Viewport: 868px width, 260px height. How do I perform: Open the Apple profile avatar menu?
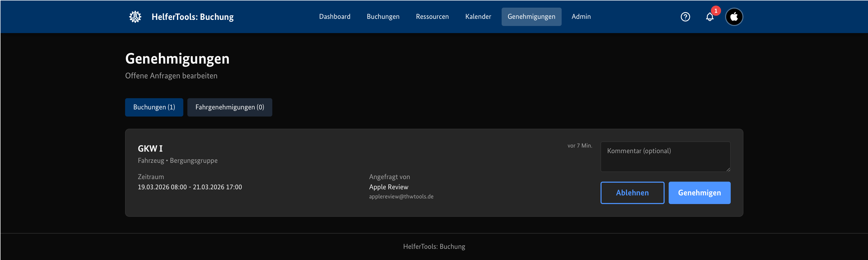tap(734, 17)
